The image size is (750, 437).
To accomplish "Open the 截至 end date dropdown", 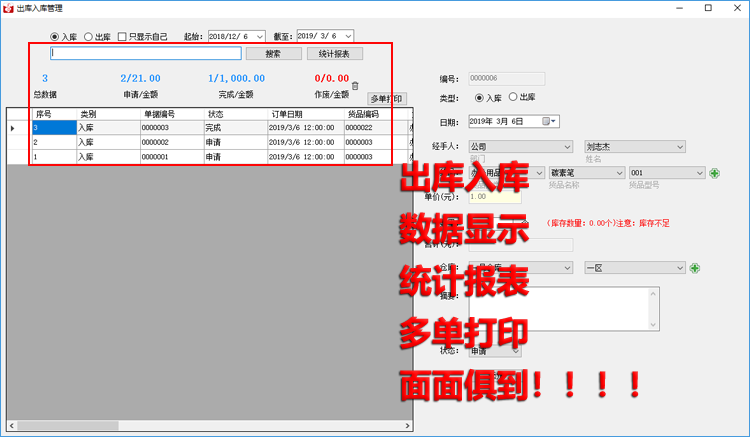I will 347,36.
